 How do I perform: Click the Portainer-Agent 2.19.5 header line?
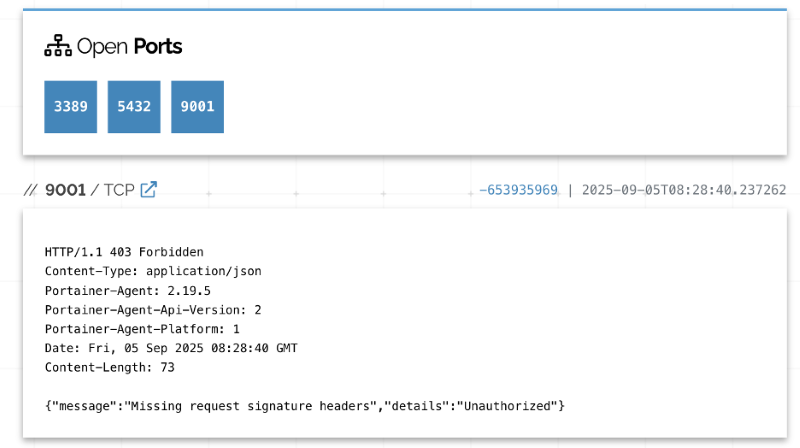pos(128,290)
